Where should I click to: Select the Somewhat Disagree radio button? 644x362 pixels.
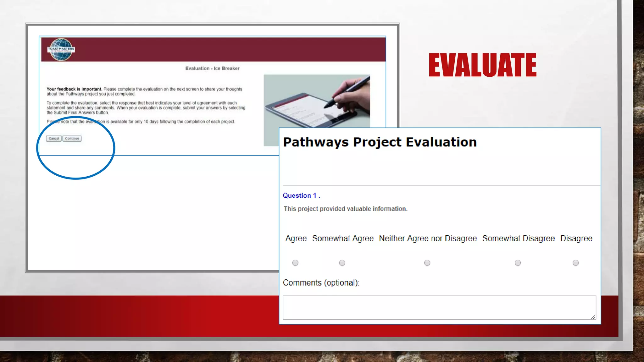click(x=518, y=263)
